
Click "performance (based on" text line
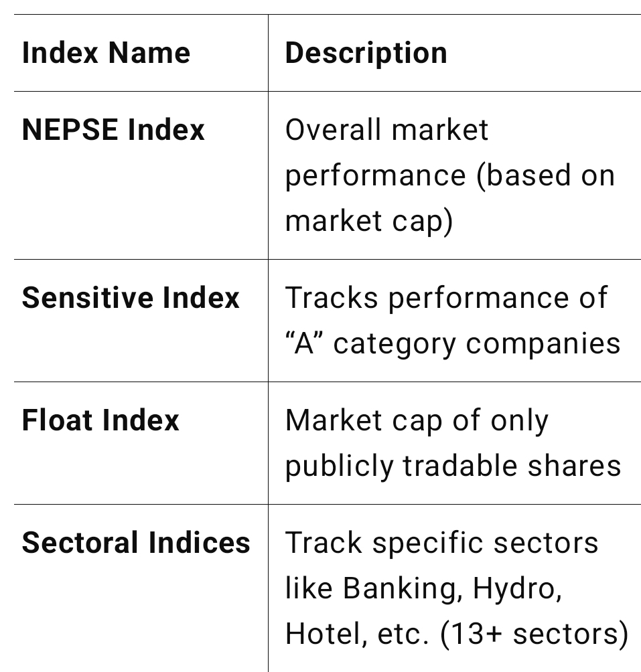[449, 175]
